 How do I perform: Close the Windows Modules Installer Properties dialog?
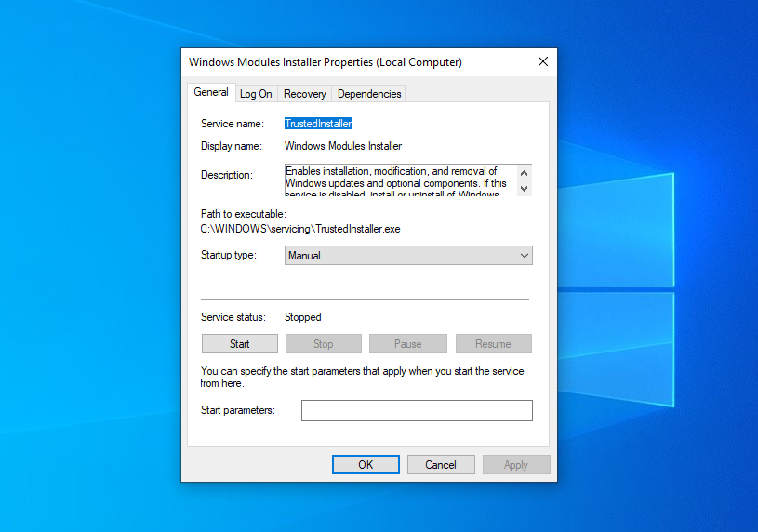(x=543, y=62)
